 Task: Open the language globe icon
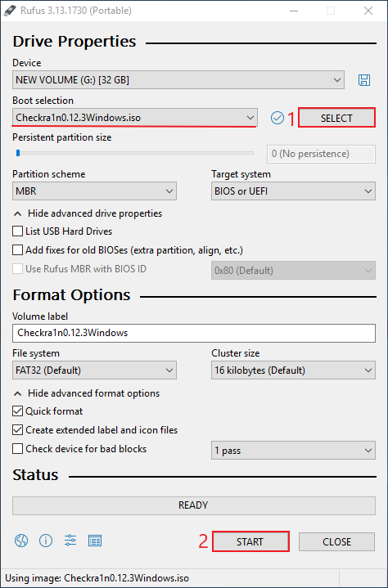(x=21, y=541)
